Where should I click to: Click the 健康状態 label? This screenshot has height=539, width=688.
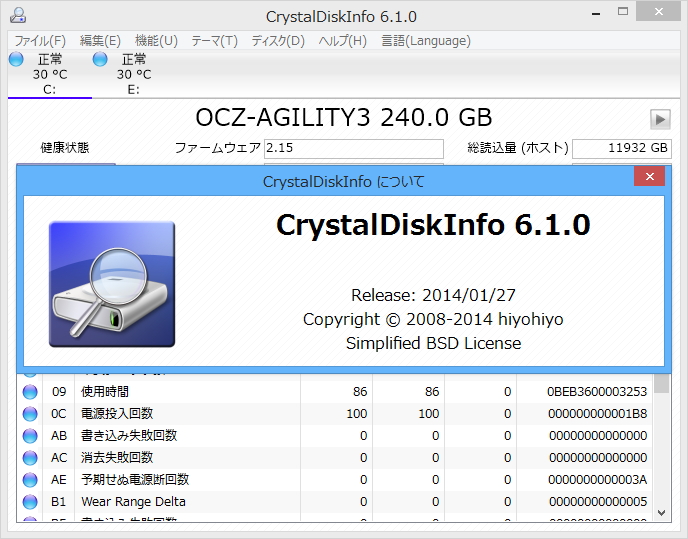(65, 147)
